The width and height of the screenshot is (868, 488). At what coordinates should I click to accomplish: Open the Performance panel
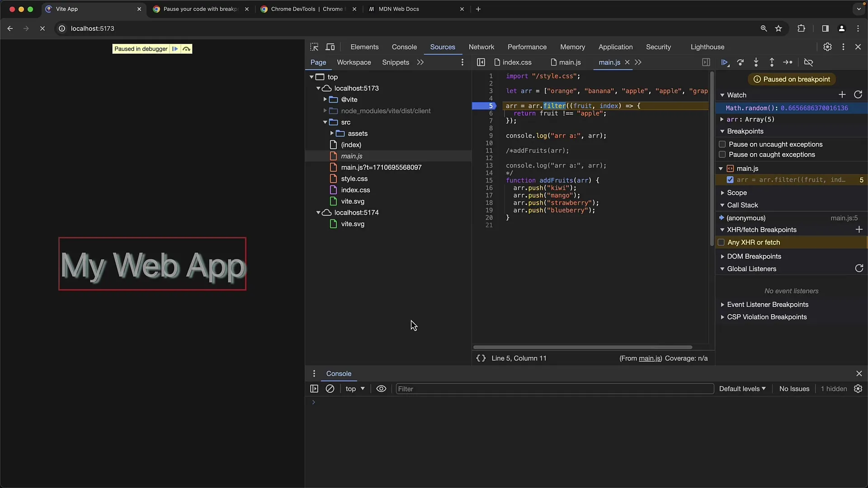[x=527, y=47]
